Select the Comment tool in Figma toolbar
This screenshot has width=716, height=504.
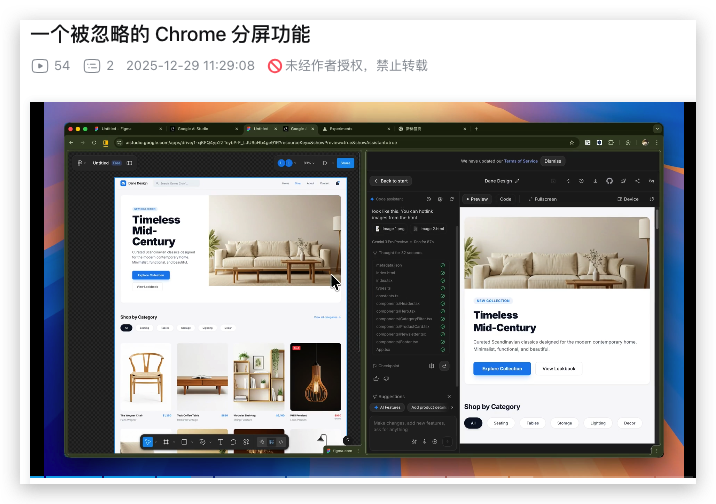(x=233, y=442)
